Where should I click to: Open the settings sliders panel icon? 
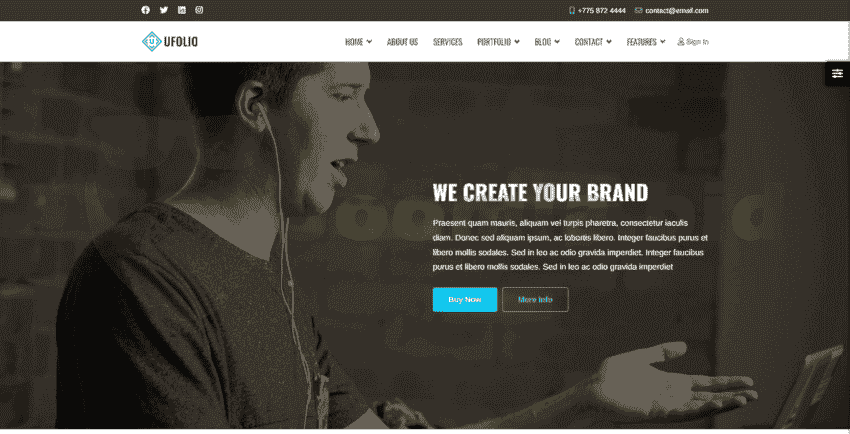coord(838,74)
